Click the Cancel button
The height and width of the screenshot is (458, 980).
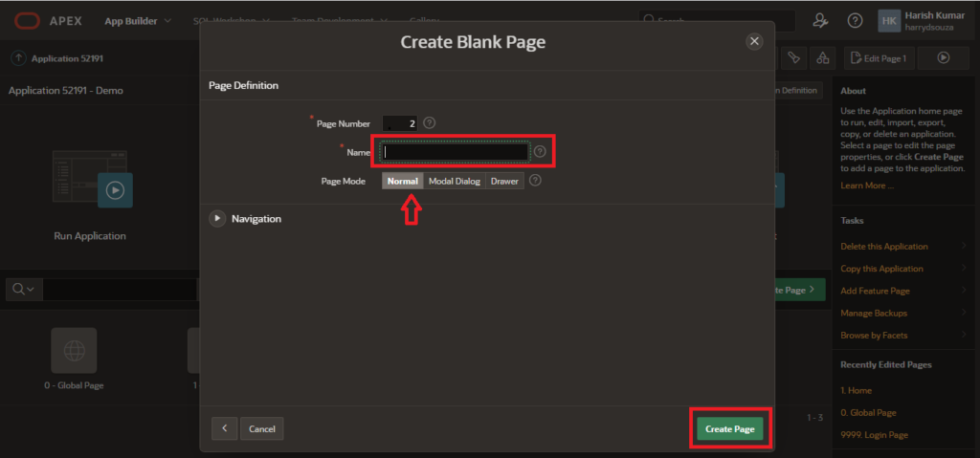click(x=261, y=429)
